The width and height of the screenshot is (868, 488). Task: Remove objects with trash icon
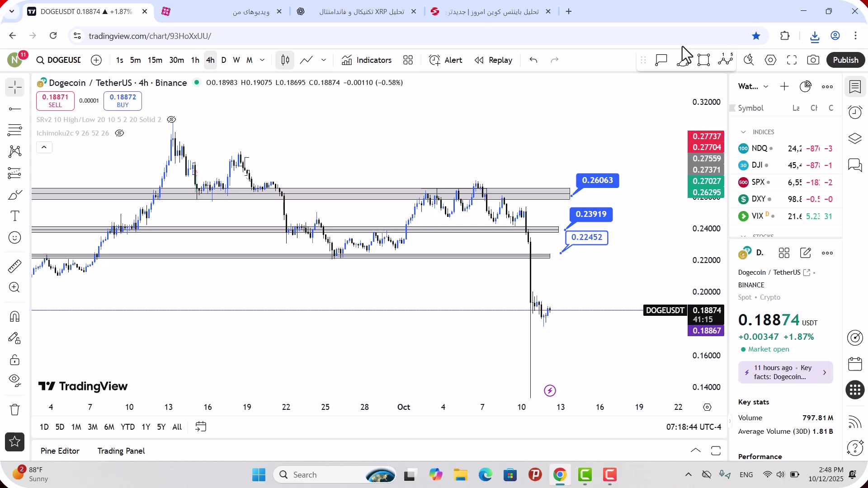pos(15,409)
